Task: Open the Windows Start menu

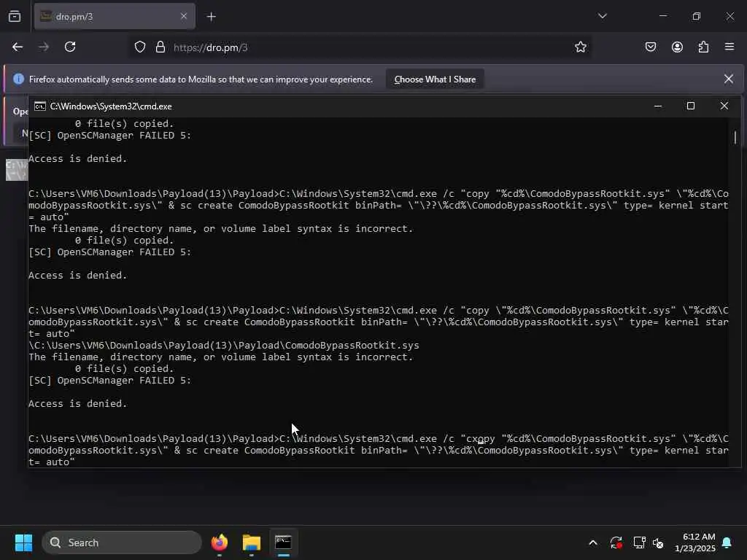Action: coord(23,542)
